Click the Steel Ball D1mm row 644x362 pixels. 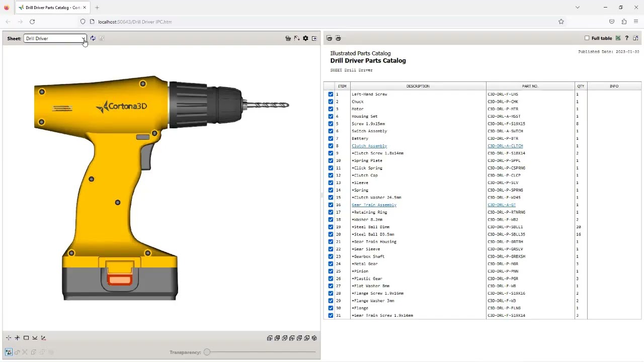point(482,227)
